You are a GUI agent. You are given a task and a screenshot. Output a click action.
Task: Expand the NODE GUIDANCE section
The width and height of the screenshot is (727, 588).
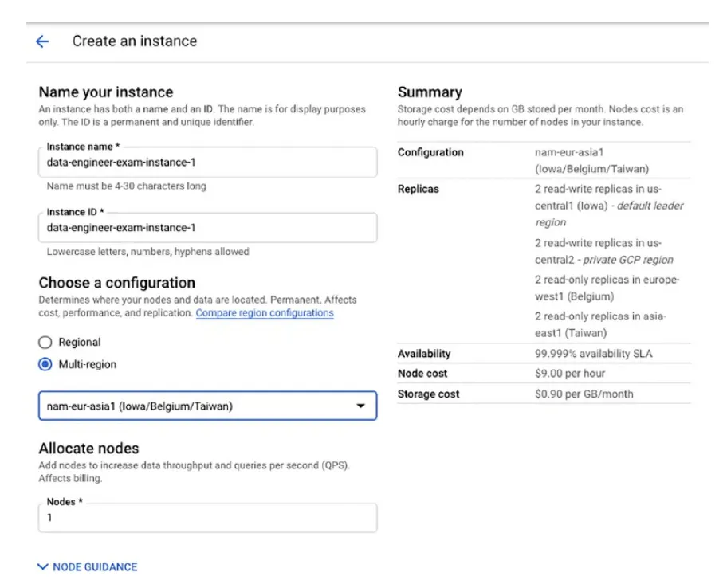(x=87, y=567)
